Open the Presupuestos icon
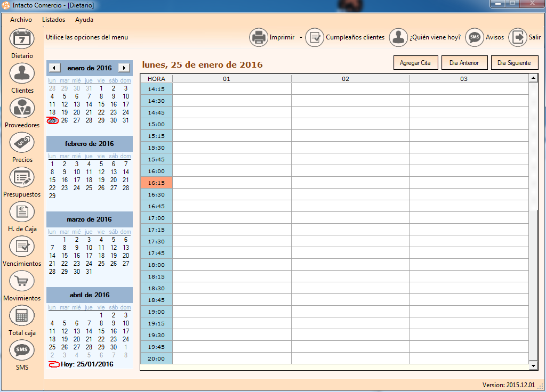Viewport: 546px width, 392px height. [x=22, y=177]
